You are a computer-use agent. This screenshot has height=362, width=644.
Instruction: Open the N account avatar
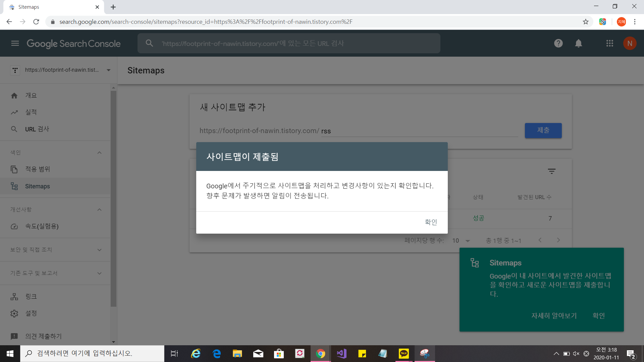coord(630,43)
